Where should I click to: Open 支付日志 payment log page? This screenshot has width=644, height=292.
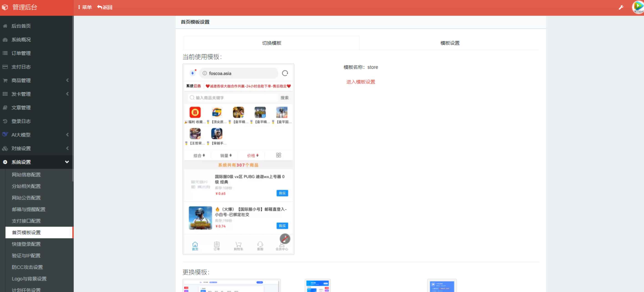point(21,67)
